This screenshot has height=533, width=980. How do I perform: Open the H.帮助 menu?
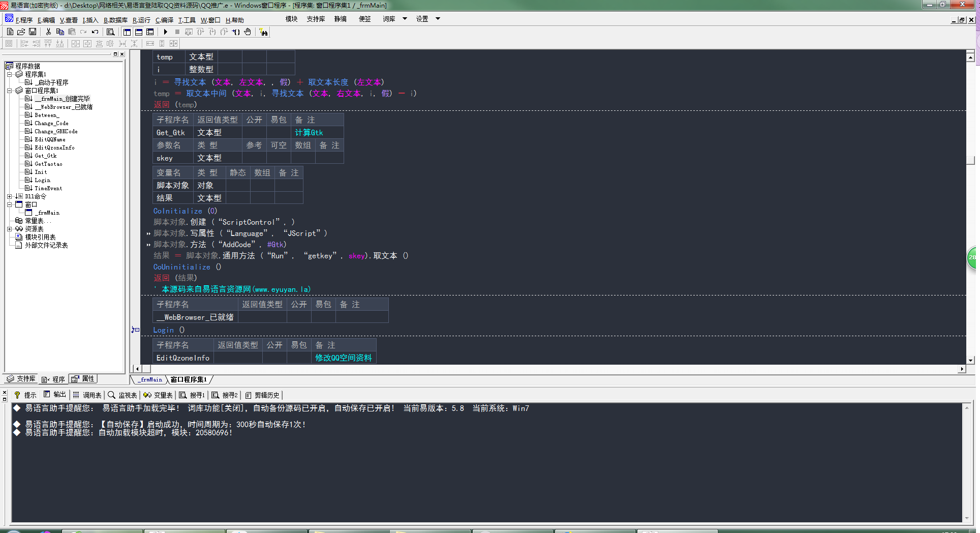[x=235, y=20]
